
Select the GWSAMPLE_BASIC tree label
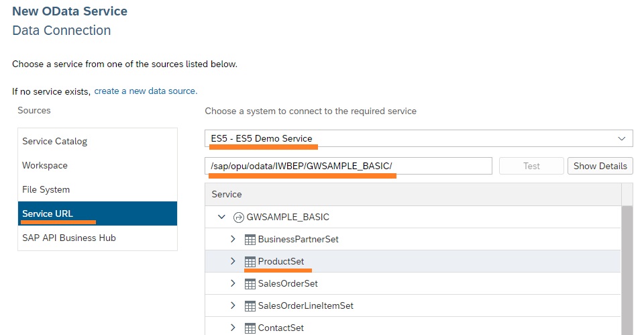click(x=288, y=217)
